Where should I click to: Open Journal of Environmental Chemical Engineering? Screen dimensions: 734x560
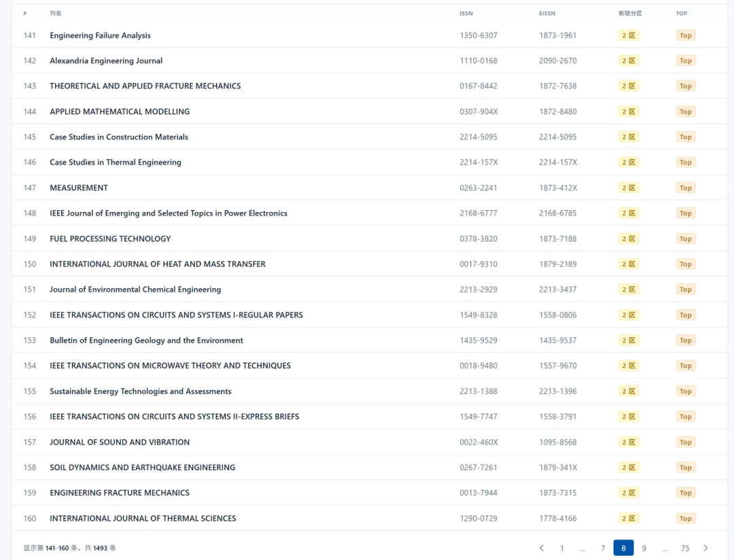tap(135, 290)
